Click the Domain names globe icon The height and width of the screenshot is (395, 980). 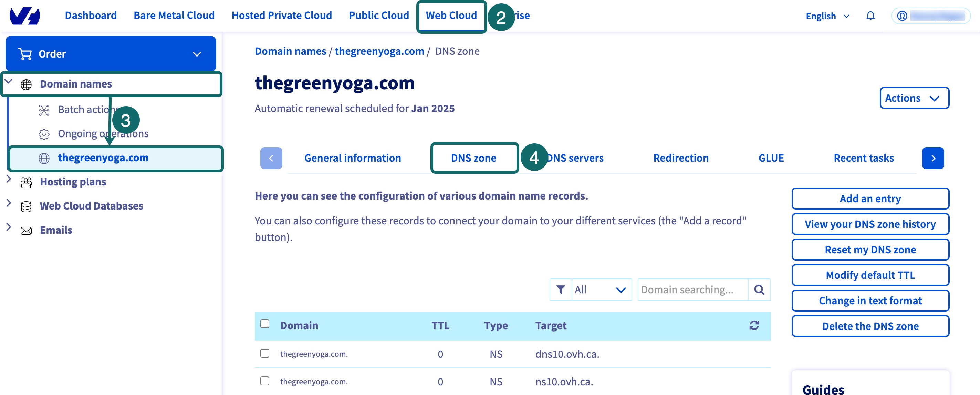pyautogui.click(x=26, y=84)
